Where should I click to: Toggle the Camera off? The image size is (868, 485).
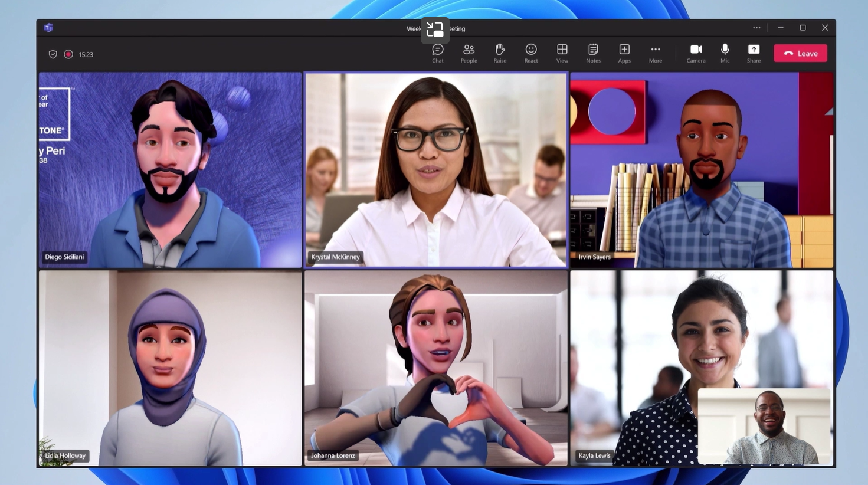coord(696,53)
